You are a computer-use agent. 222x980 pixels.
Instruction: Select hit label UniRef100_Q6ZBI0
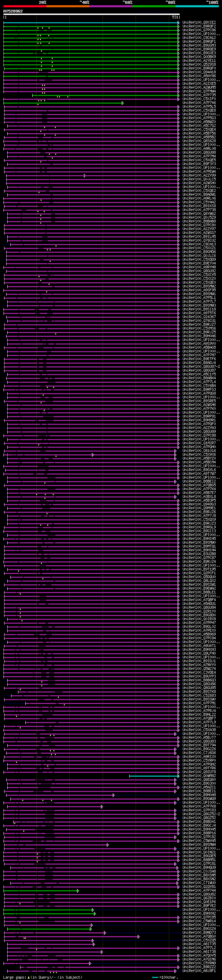click(199, 898)
